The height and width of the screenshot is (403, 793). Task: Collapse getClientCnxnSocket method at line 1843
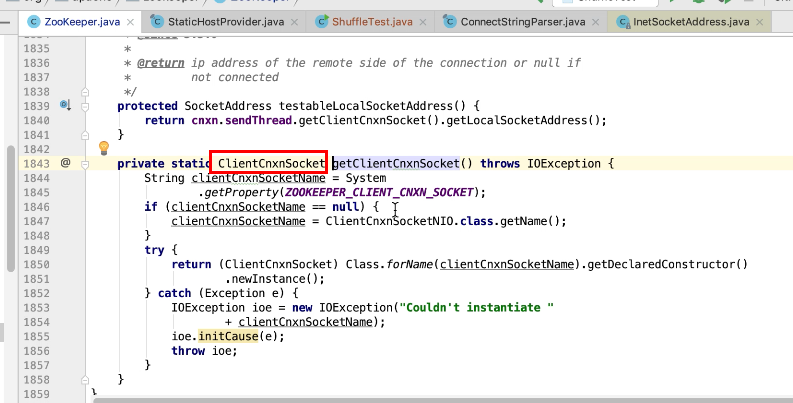pyautogui.click(x=85, y=164)
